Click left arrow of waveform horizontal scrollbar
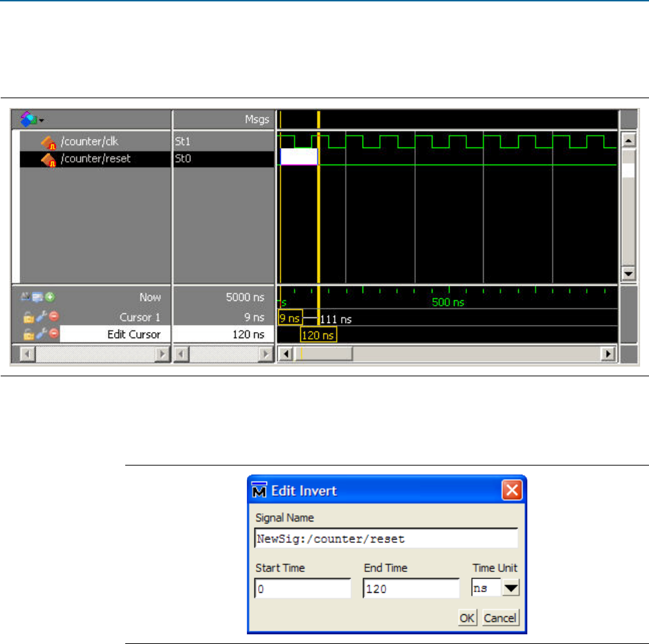 (285, 354)
